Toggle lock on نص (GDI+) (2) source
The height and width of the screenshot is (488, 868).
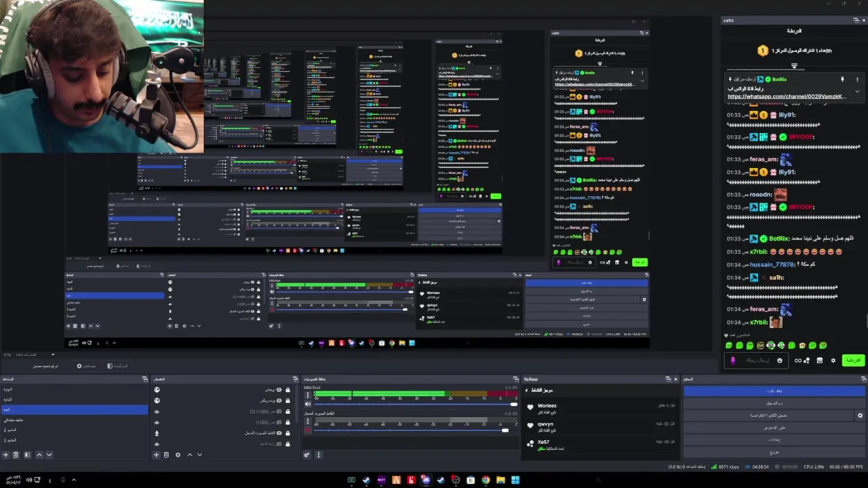coord(288,411)
